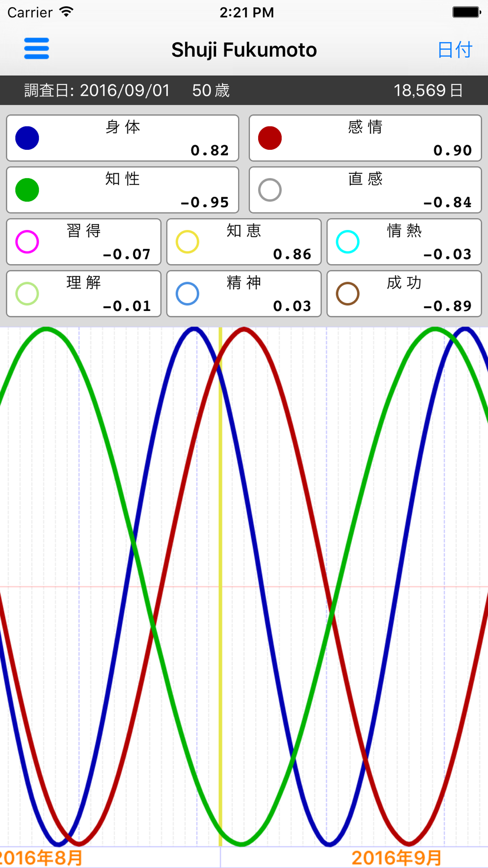Select the 感情 value 0.90

452,150
